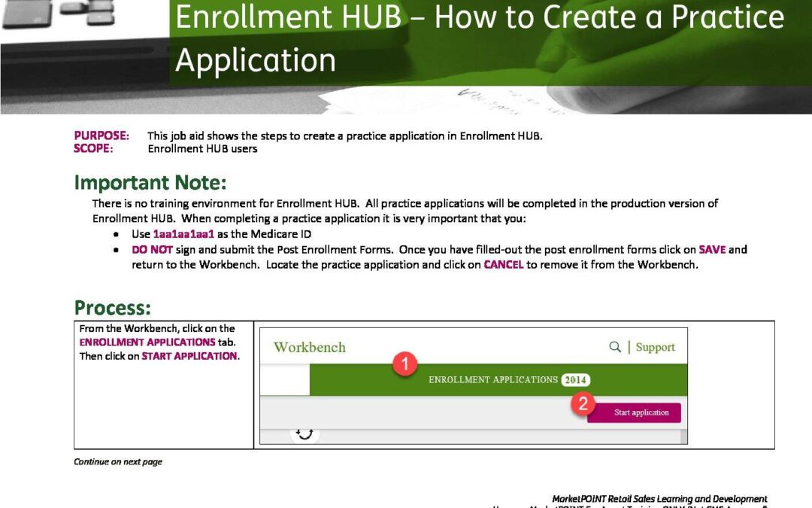Viewport: 812px width, 508px height.
Task: Click the highlighted 'SAVE' word
Action: (x=712, y=249)
